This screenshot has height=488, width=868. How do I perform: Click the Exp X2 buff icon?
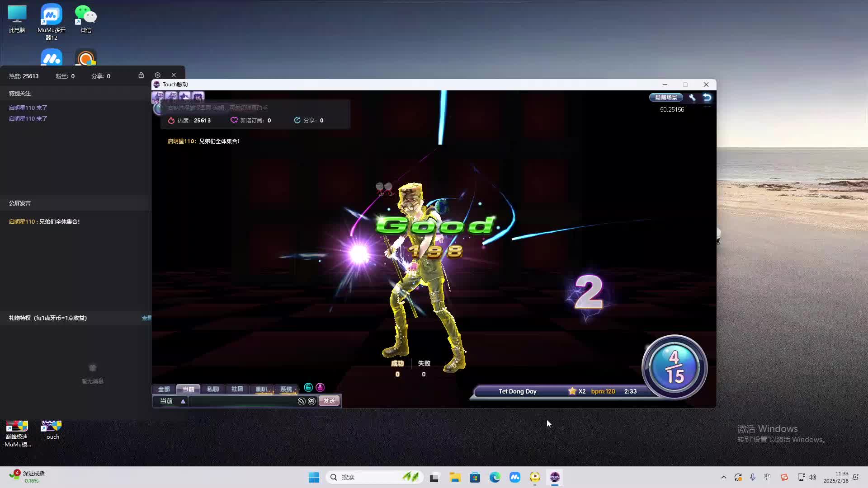click(x=158, y=97)
